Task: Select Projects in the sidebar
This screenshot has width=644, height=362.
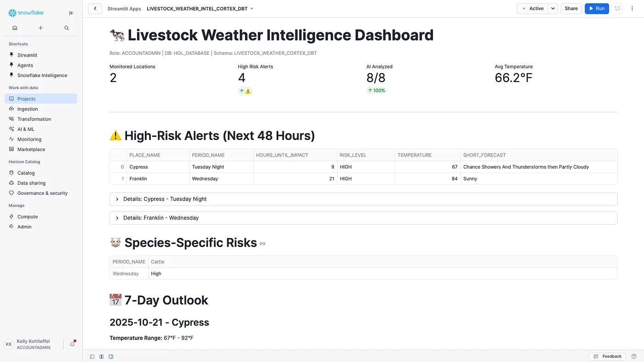Action: pyautogui.click(x=41, y=99)
